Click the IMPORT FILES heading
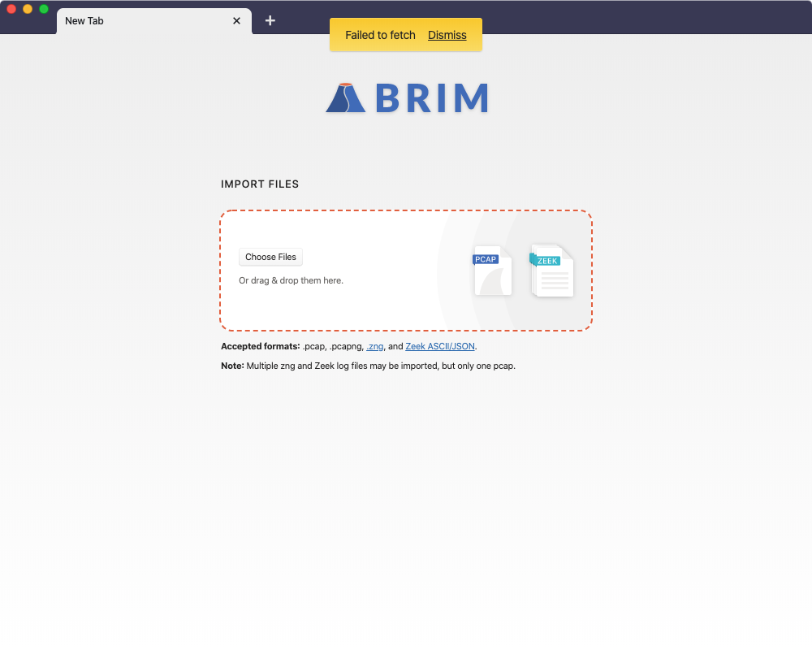 click(x=260, y=184)
